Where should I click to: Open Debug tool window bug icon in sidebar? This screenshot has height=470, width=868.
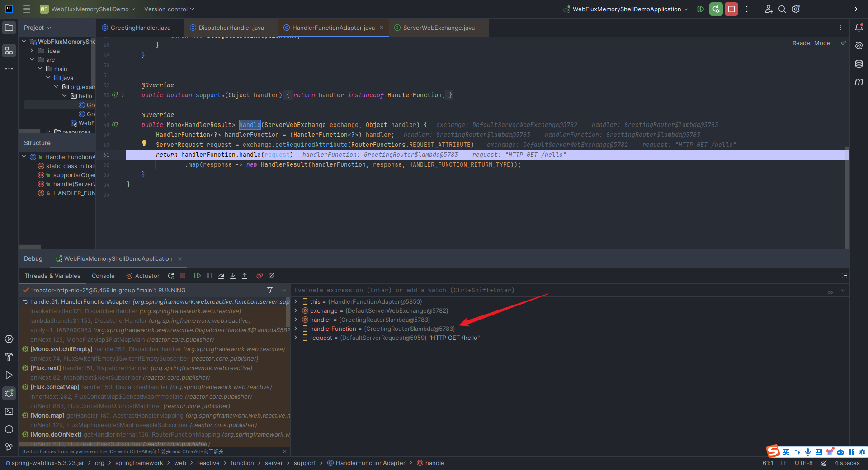pos(9,393)
